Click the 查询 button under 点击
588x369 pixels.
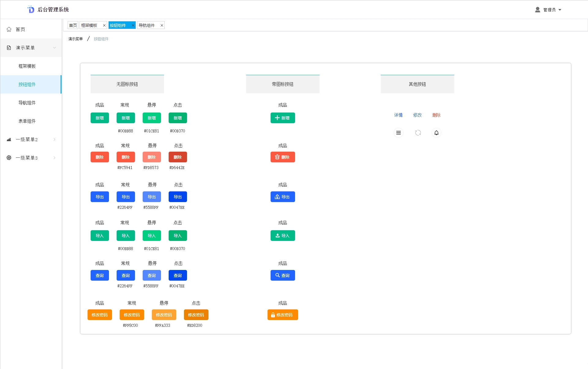click(x=178, y=275)
